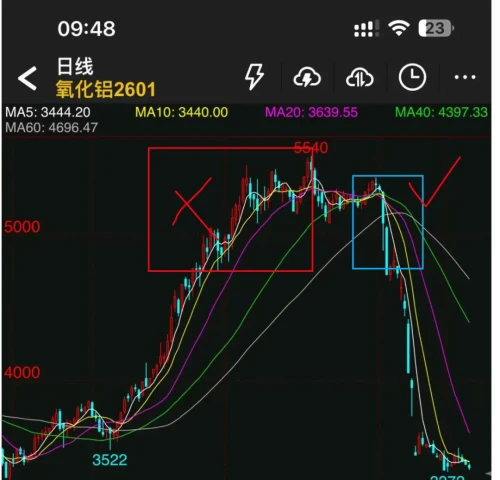Select the MA40: 4397.33 indicator
Screen dimensions: 500x480
click(x=441, y=112)
